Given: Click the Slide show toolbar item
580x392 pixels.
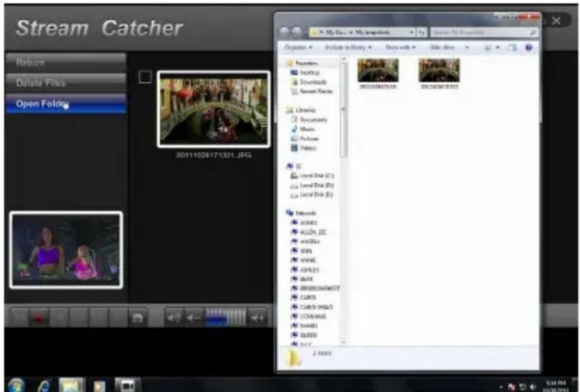Looking at the screenshot, I should tap(443, 48).
